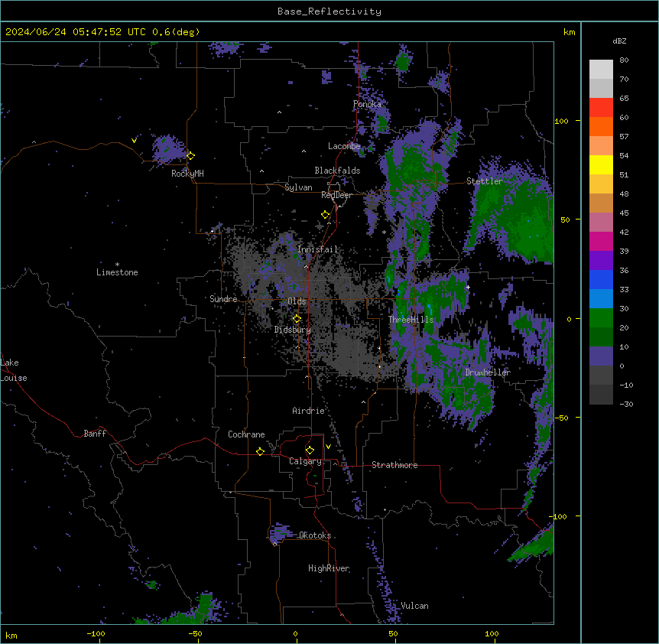This screenshot has height=644, width=659.
Task: Click the red 65 dBZ legend swatch
Action: pos(601,107)
